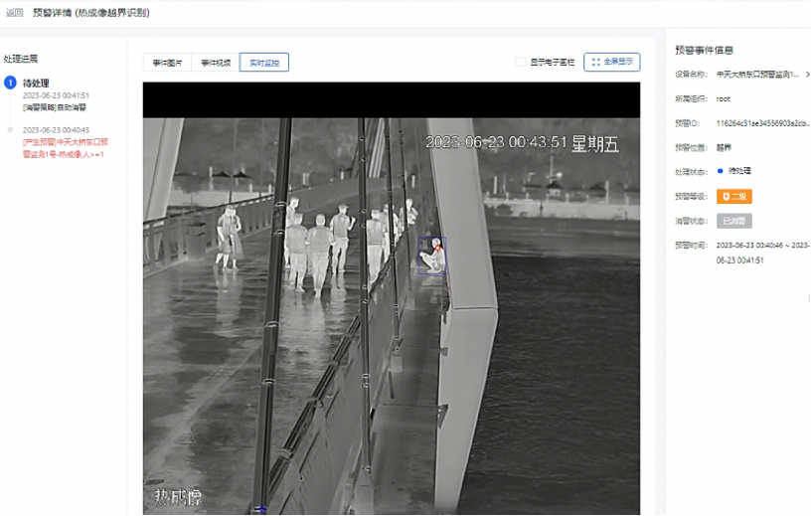Screen dimensions: 812x516
Task: Click the step 1 circle for 待处理
Action: [x=10, y=83]
